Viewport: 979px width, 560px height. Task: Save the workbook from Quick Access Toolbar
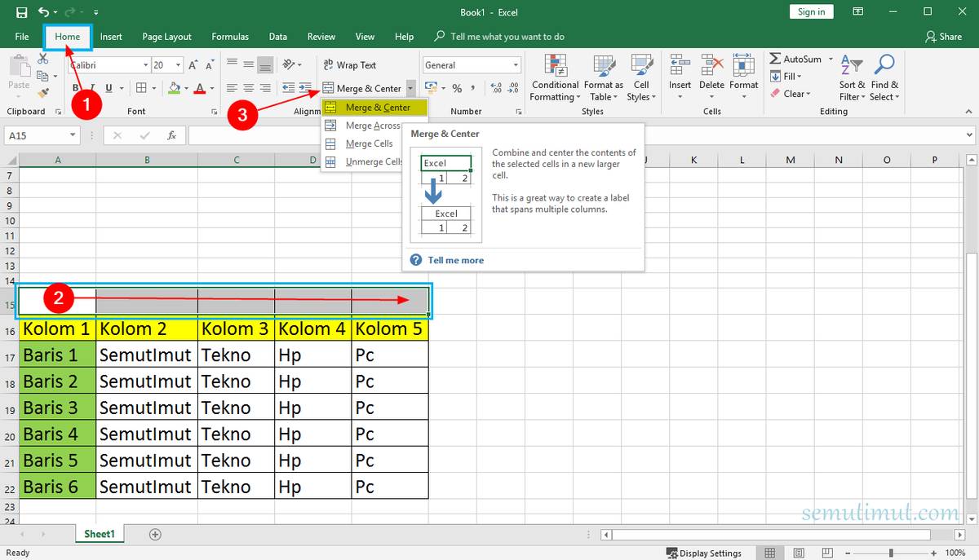[x=21, y=12]
